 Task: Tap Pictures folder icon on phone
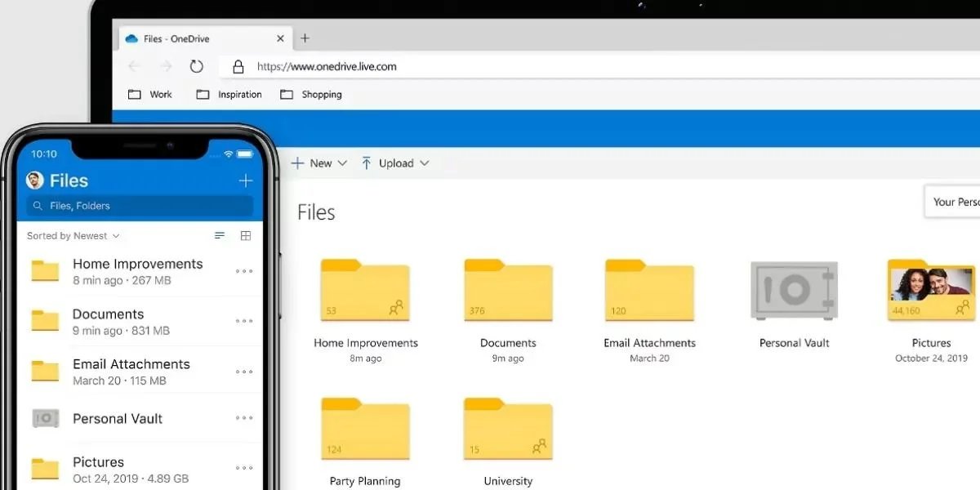click(45, 468)
